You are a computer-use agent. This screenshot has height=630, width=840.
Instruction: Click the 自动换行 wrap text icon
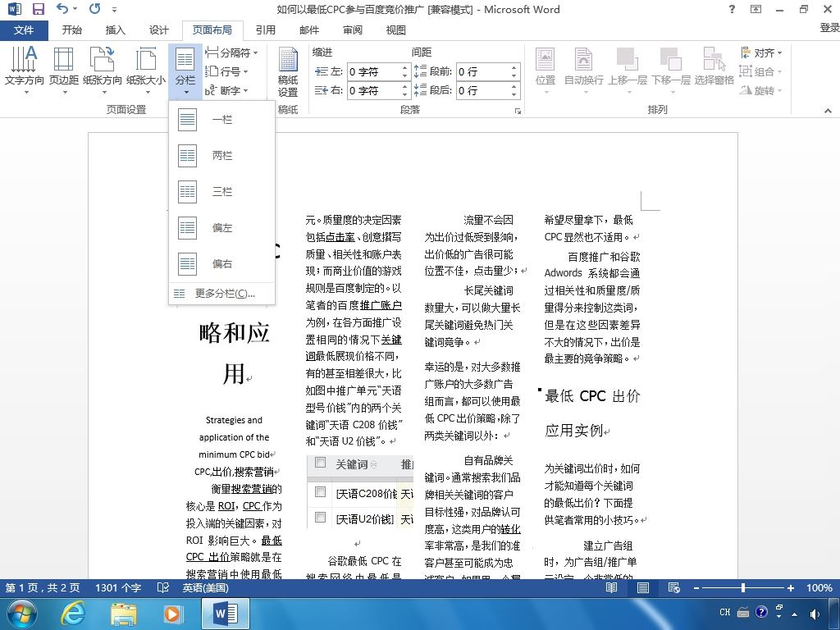(584, 71)
